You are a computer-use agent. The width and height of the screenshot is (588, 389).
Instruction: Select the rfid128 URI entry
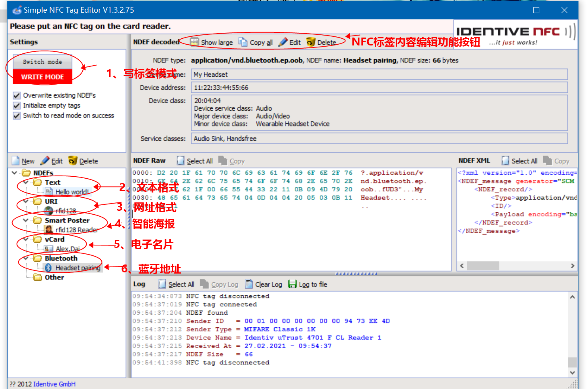coord(66,211)
